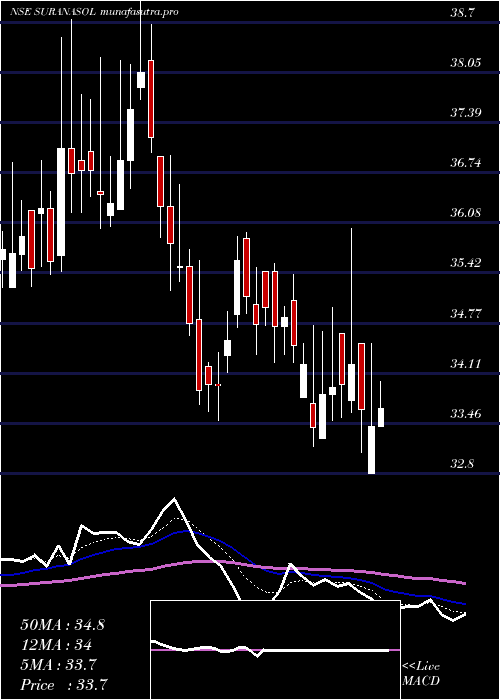Click the 37.39 price axis label
Viewport: 500px width, 700px height.
click(466, 112)
